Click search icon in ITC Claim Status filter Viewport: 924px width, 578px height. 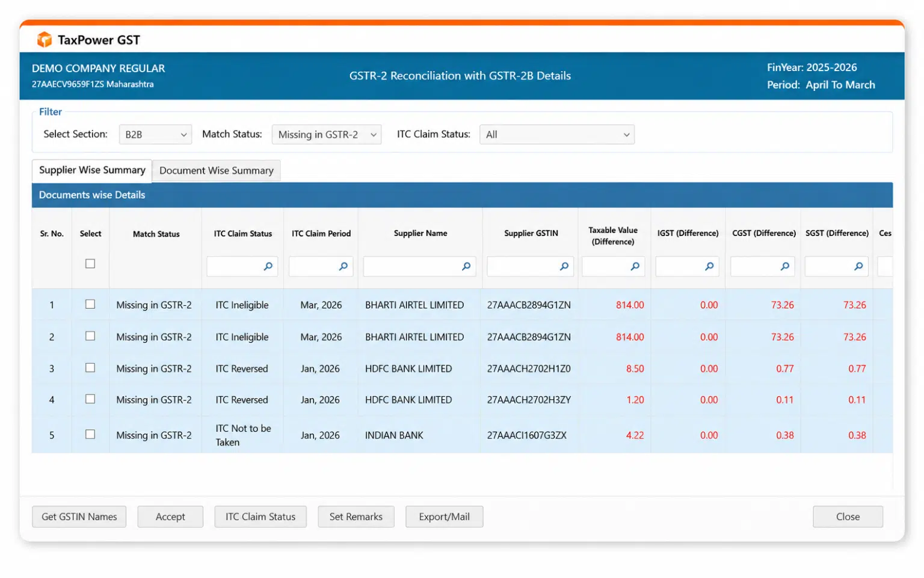pos(268,266)
